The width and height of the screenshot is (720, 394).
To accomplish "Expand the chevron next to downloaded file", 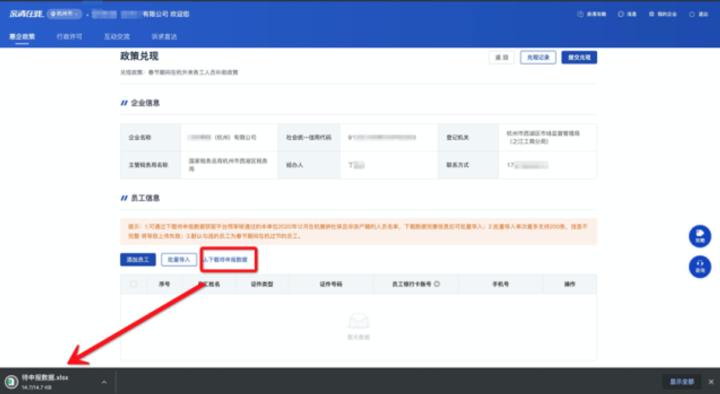I will click(104, 382).
